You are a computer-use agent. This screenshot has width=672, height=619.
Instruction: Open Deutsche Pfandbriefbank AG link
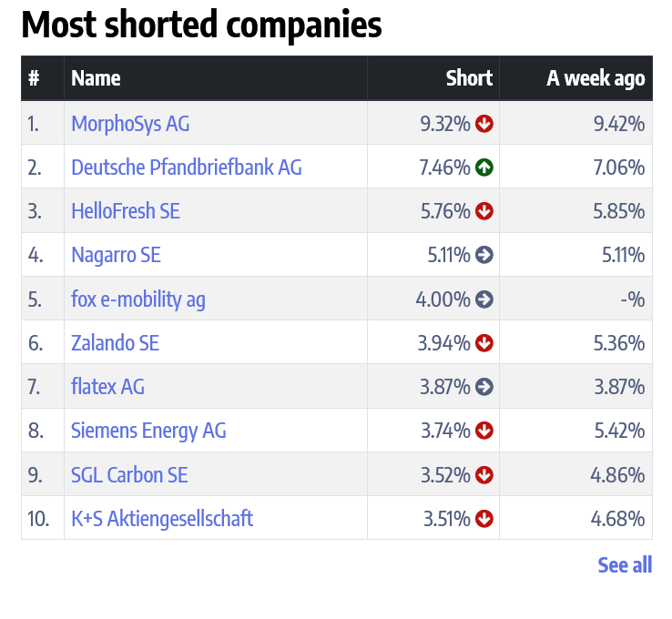[186, 167]
